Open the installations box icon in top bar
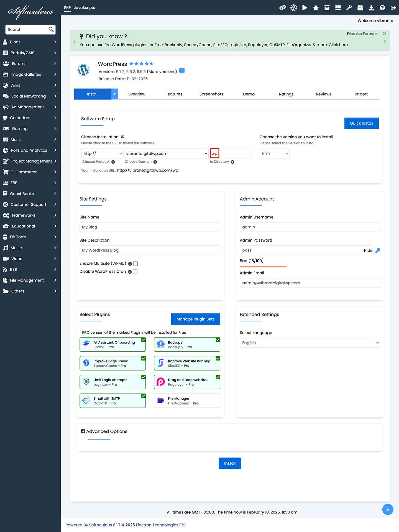The image size is (399, 532). coord(327,8)
